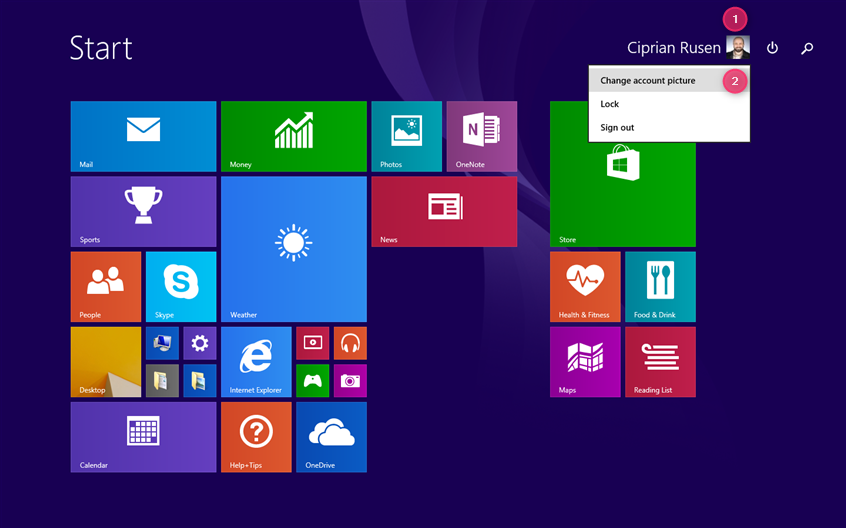Open the Music headphones tile
Image resolution: width=846 pixels, height=528 pixels.
click(350, 343)
